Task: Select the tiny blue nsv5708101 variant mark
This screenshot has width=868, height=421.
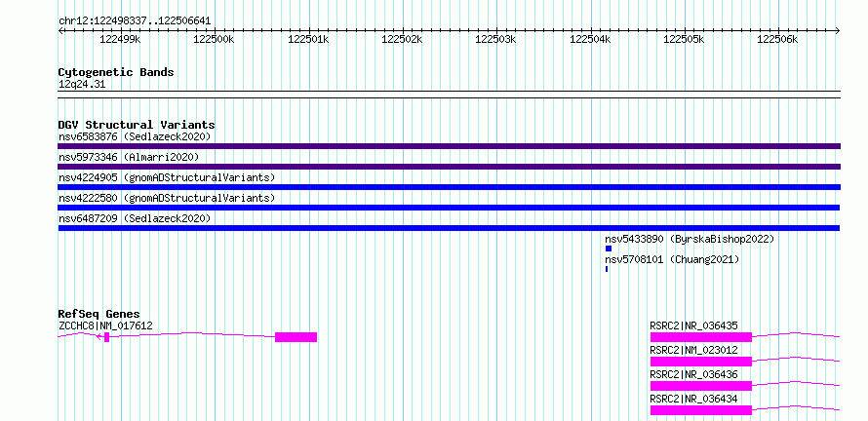Action: click(x=607, y=269)
